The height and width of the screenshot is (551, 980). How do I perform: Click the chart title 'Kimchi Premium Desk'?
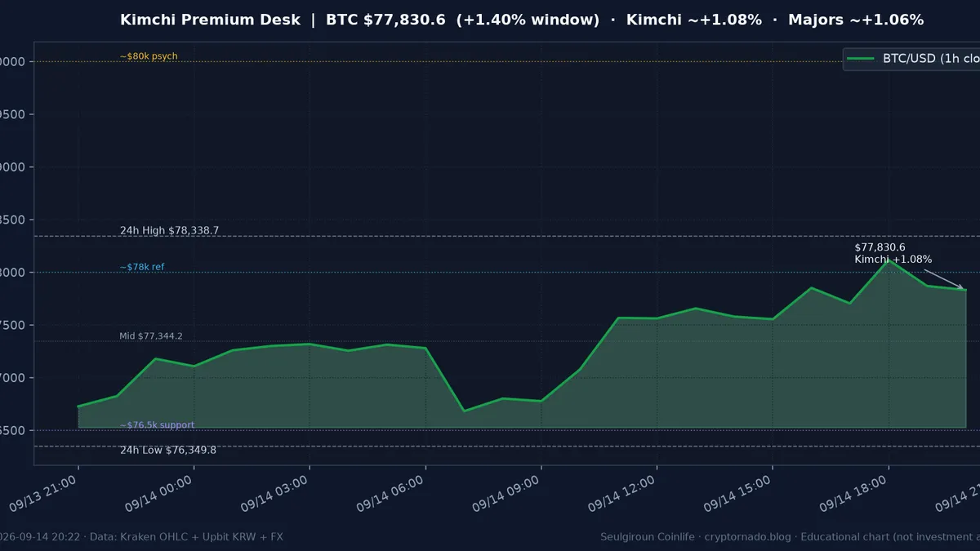210,20
